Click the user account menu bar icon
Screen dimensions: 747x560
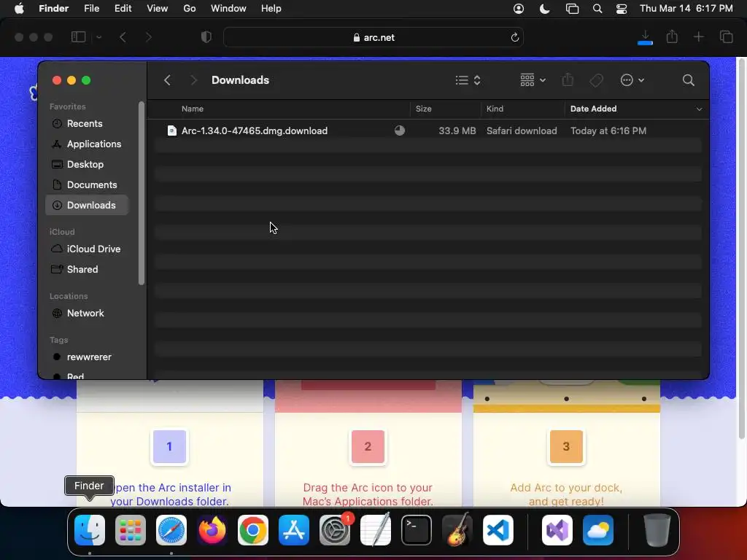519,9
